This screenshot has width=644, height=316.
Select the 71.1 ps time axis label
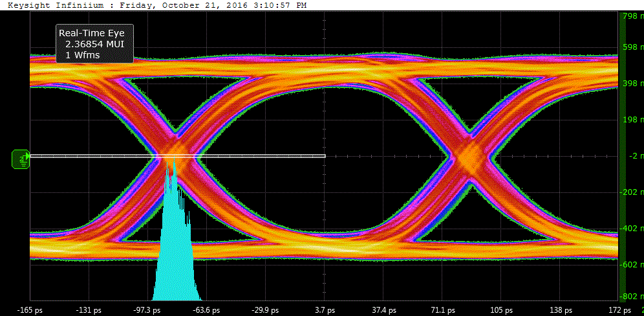[x=442, y=310]
